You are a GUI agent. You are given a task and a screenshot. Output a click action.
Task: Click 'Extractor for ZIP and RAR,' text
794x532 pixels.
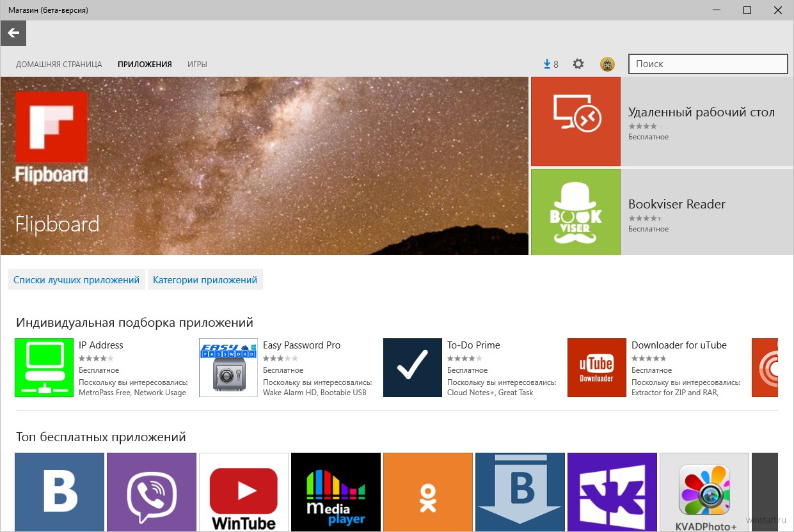[x=675, y=393]
